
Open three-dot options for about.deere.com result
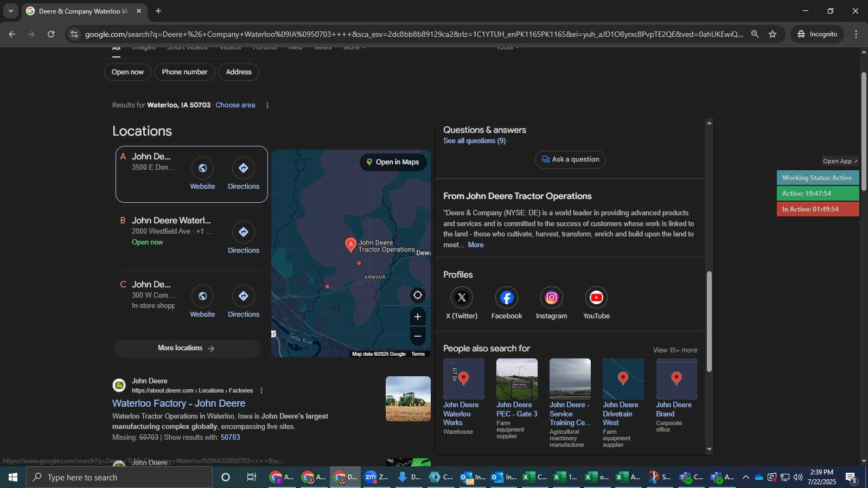click(261, 390)
